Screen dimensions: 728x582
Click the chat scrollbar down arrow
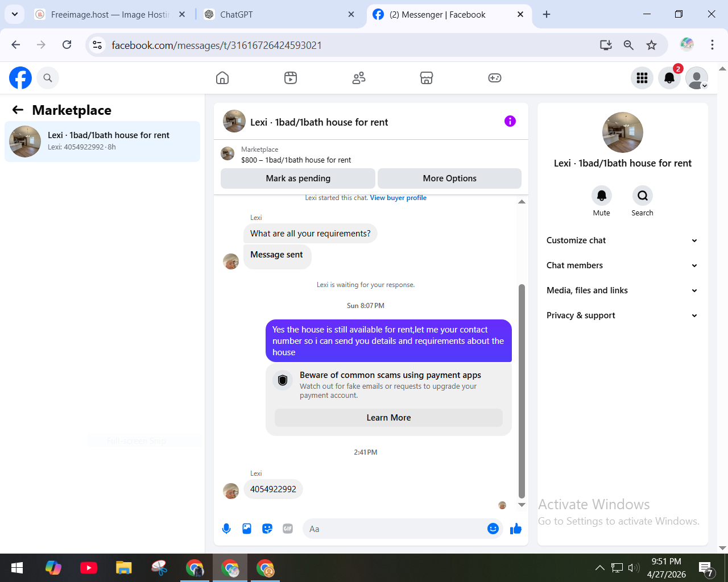click(x=522, y=505)
